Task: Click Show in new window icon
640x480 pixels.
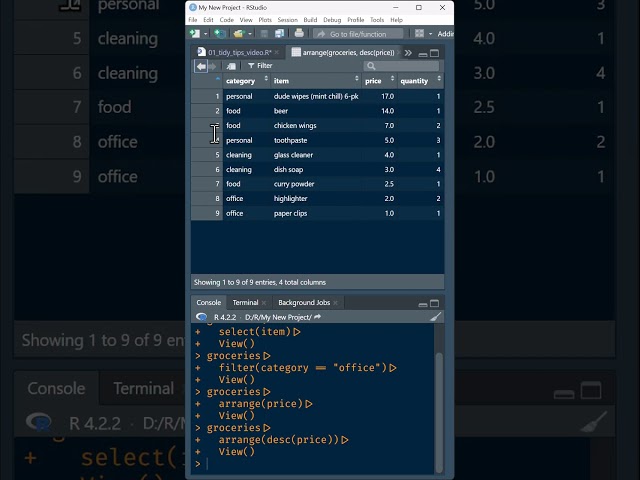Action: coord(231,66)
